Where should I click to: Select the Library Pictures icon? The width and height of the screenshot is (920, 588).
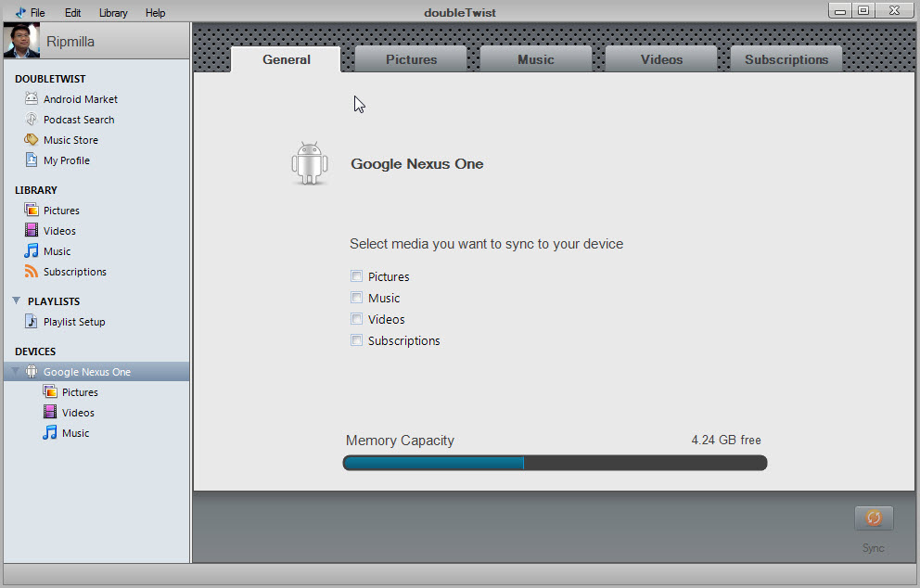click(32, 211)
